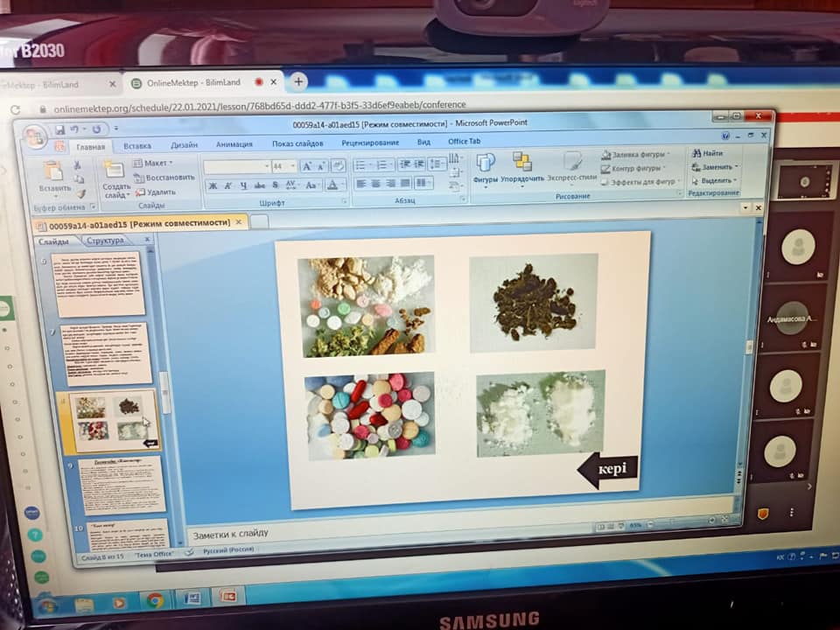This screenshot has width=840, height=630.
Task: Expand Заливка фигуры (Shape Fill) dropdown
Action: point(635,155)
